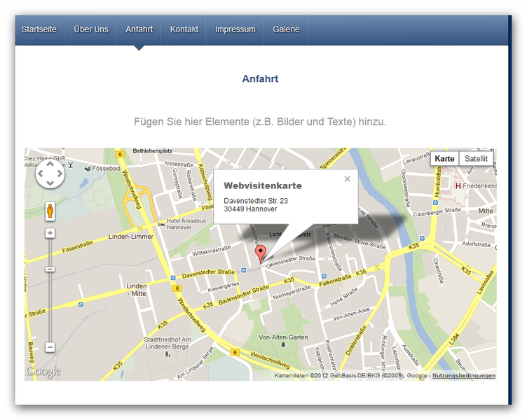Click the '30449 Hannover' address line

pos(250,209)
